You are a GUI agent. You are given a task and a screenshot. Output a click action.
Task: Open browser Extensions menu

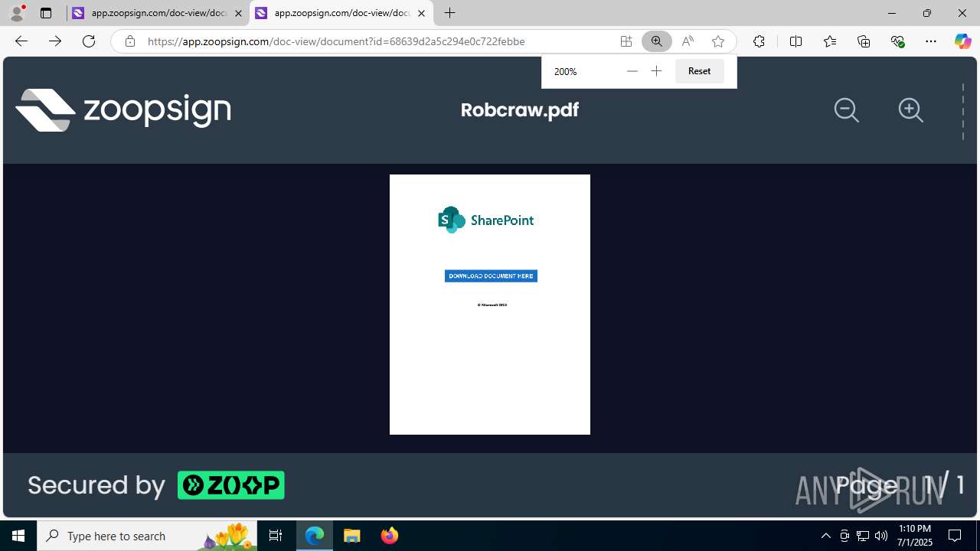click(759, 41)
